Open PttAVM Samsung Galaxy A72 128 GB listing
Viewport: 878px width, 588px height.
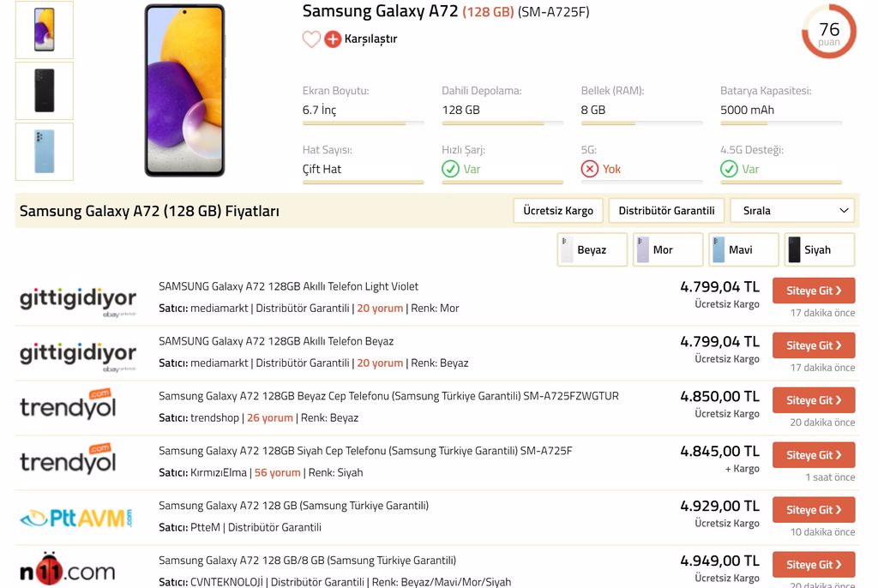pyautogui.click(x=293, y=506)
